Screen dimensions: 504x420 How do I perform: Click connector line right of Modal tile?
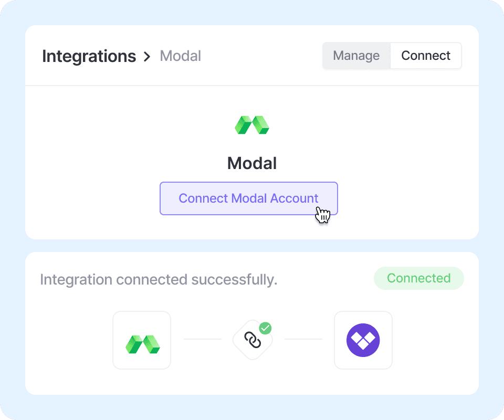click(x=203, y=339)
